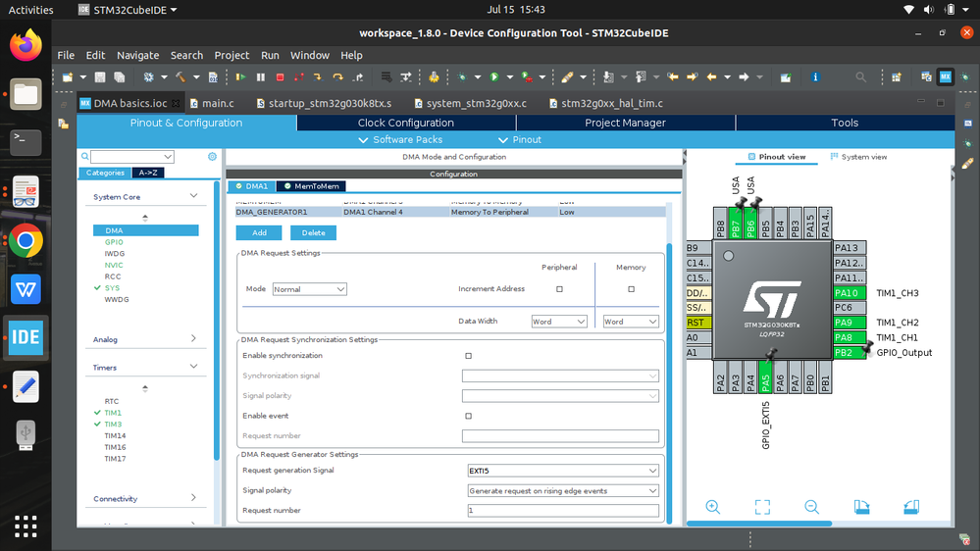The width and height of the screenshot is (980, 551).
Task: Click the settings gear beside category search
Action: click(213, 156)
